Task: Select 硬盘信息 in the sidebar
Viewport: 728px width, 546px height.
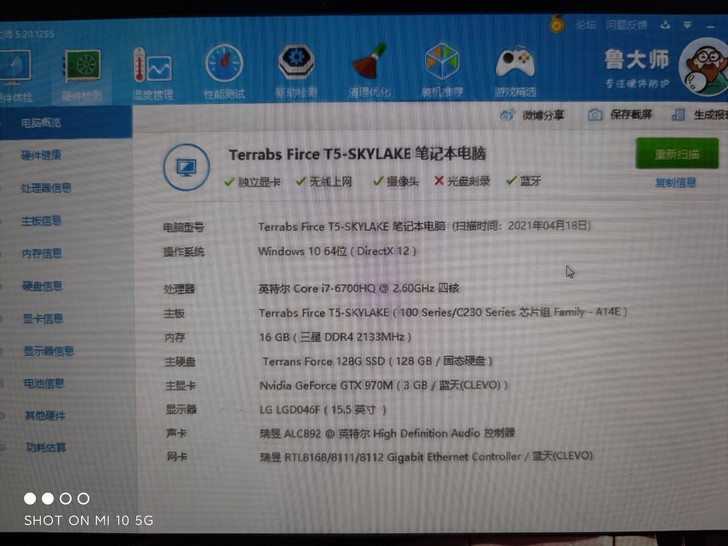Action: tap(42, 286)
